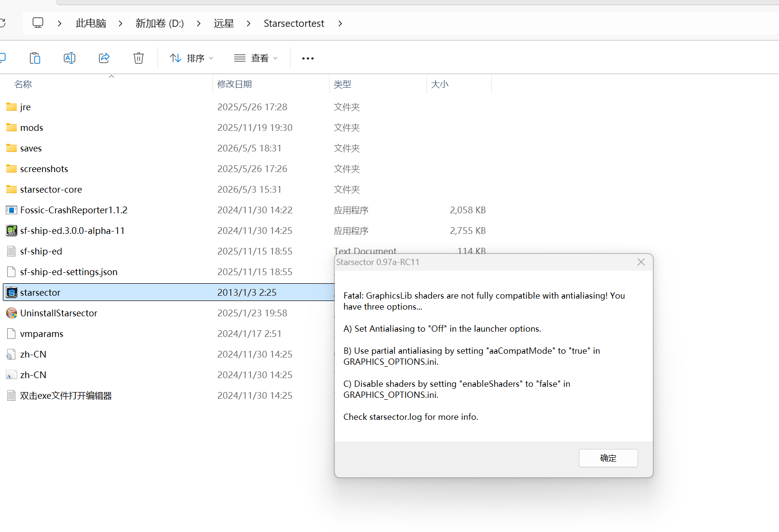Click the rename icon in toolbar
The width and height of the screenshot is (779, 532).
click(x=70, y=58)
